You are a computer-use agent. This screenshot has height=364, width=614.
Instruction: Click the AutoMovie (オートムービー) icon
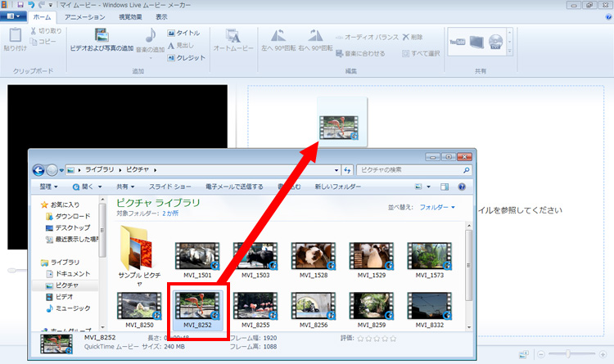pyautogui.click(x=233, y=36)
